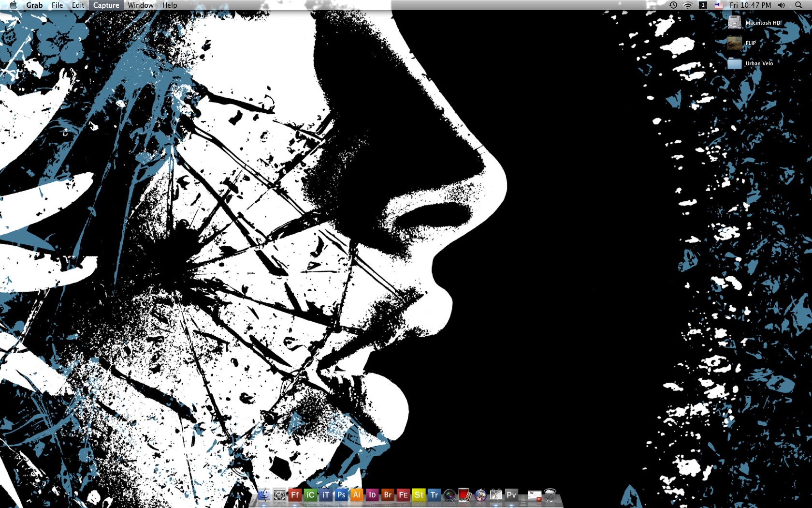Open the Trash in the Dock
Screen dimensions: 812x508
click(550, 494)
